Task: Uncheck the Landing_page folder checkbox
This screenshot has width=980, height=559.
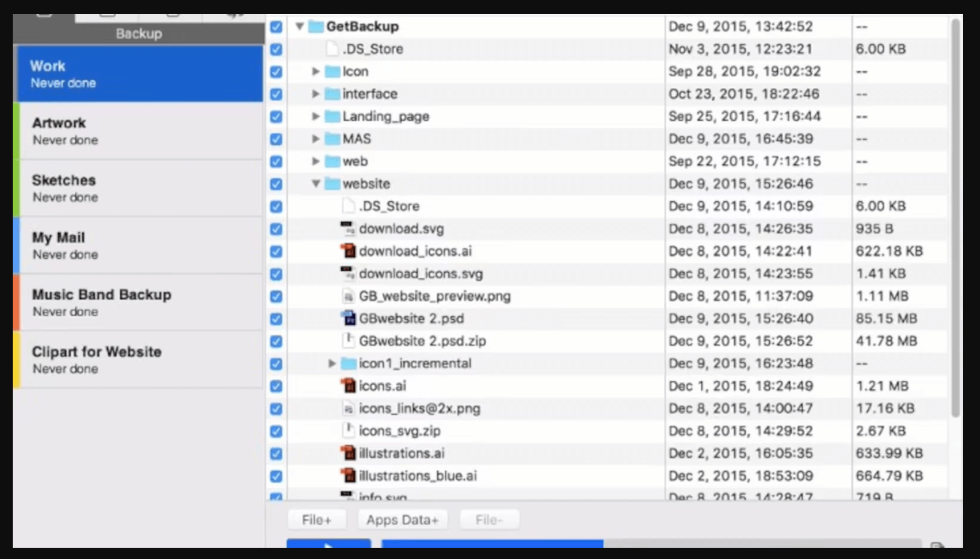Action: click(x=276, y=117)
